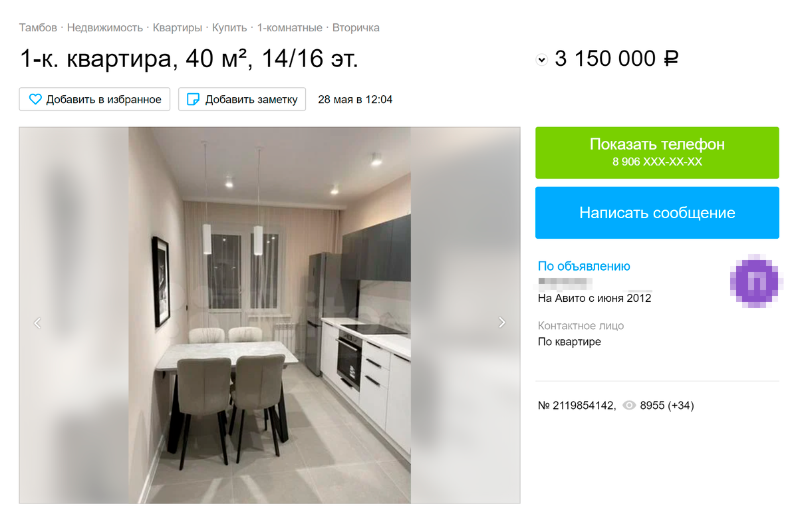Open 1-комнатные breadcrumb link
The image size is (798, 532).
point(290,28)
